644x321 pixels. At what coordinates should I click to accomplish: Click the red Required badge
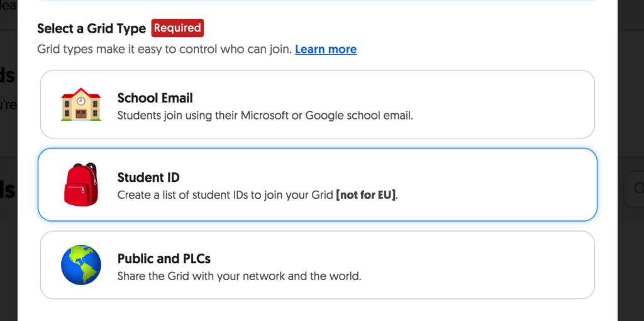tap(177, 28)
